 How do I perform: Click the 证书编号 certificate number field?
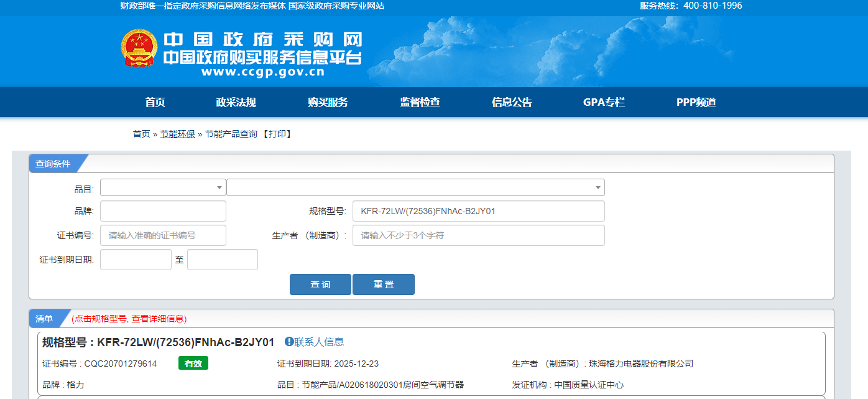point(163,235)
